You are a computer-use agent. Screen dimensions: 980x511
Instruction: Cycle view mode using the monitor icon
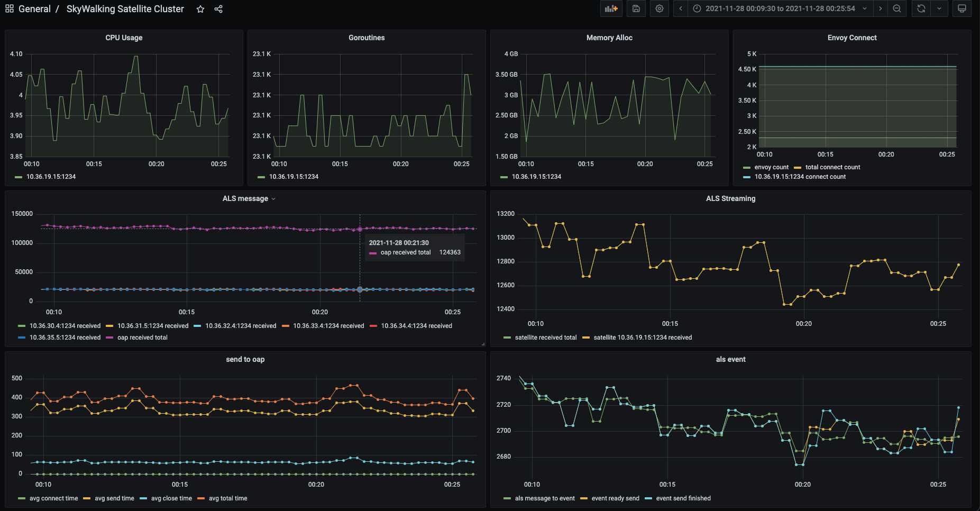point(962,8)
